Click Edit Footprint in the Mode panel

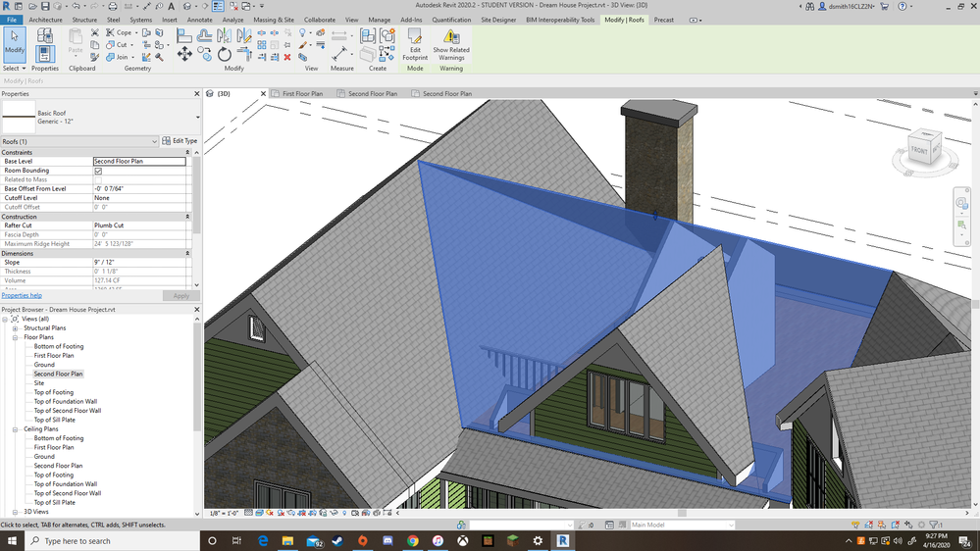click(415, 44)
